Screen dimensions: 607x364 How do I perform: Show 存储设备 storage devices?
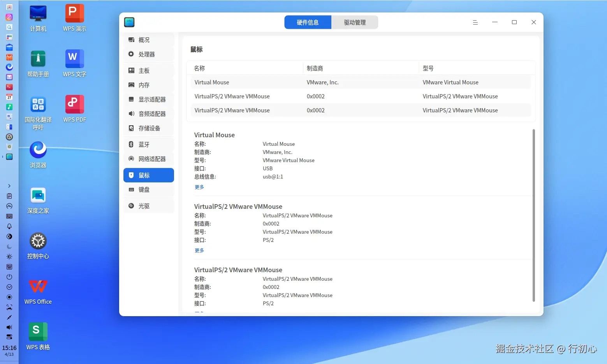coord(149,128)
